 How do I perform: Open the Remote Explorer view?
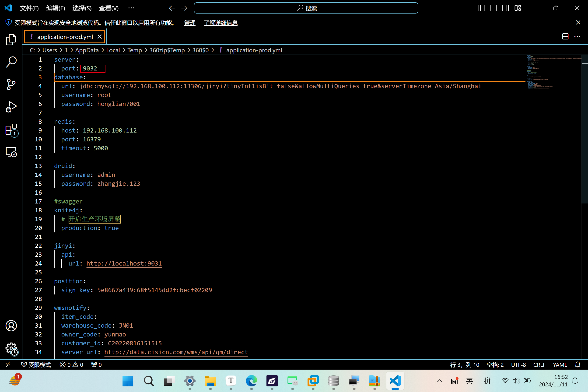tap(11, 152)
